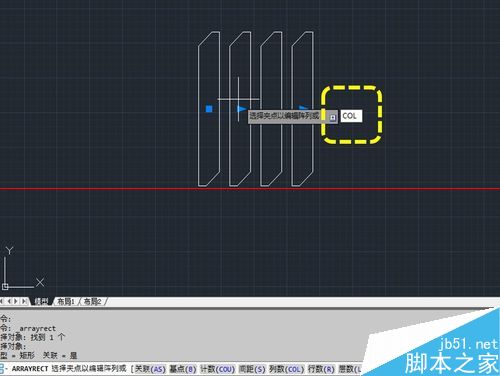Click the 关联(AS) command option
500x376 pixels.
click(x=150, y=369)
